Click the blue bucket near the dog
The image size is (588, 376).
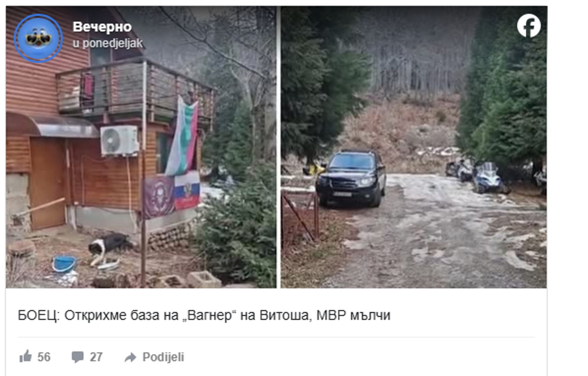pos(64,264)
